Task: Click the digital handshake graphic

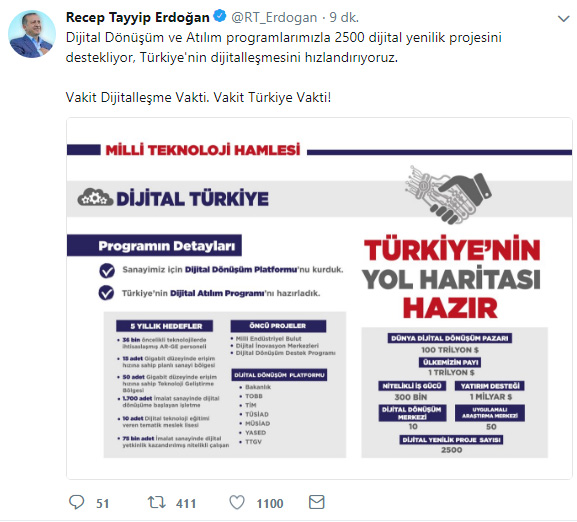Action: [x=448, y=194]
